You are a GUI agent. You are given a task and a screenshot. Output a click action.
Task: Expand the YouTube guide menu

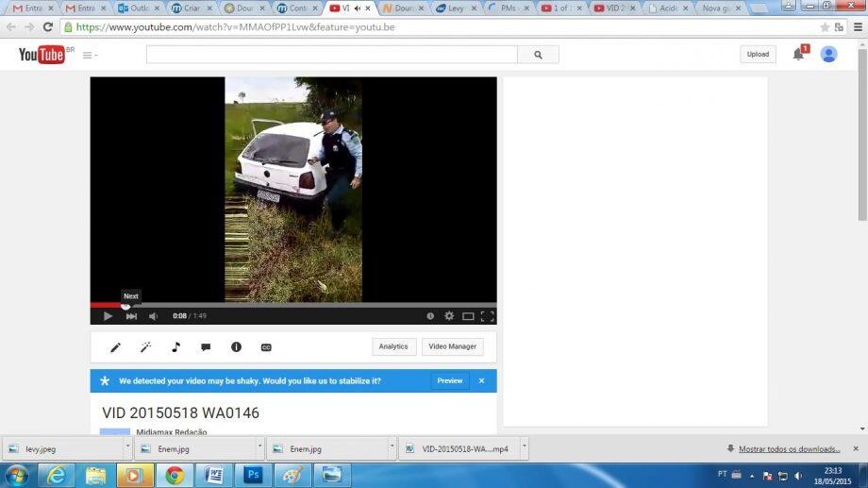(90, 55)
